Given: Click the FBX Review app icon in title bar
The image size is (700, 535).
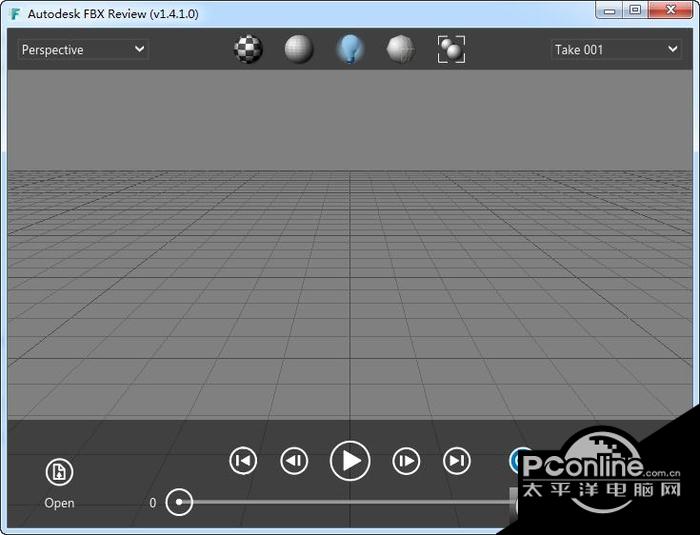Looking at the screenshot, I should 16,14.
